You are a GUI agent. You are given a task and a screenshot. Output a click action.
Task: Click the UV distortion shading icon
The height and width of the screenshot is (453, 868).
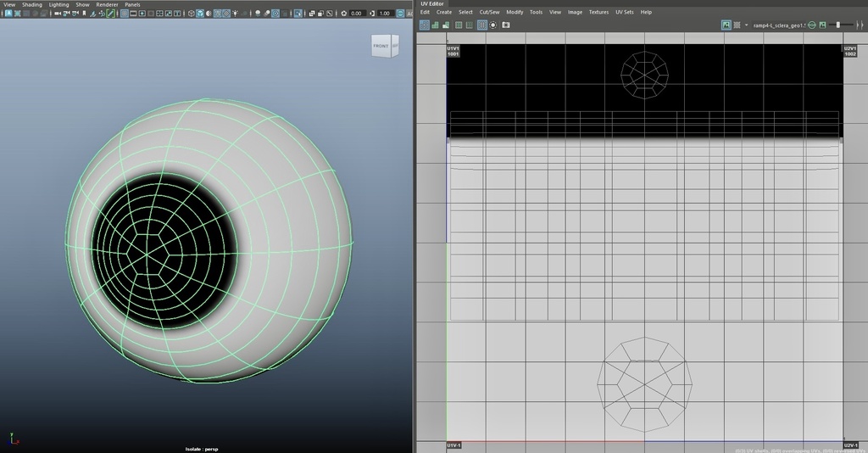pos(481,25)
